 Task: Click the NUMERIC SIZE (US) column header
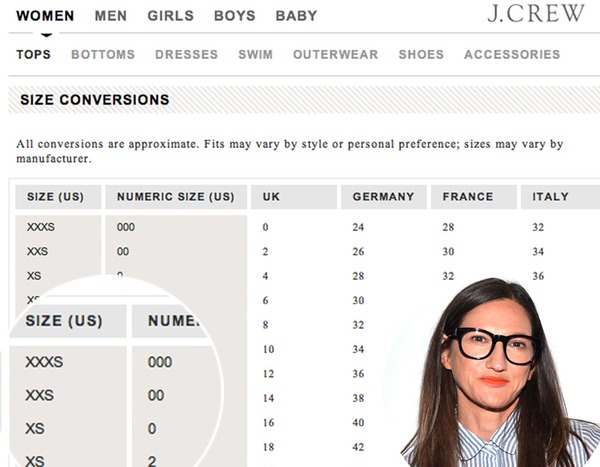pos(176,197)
